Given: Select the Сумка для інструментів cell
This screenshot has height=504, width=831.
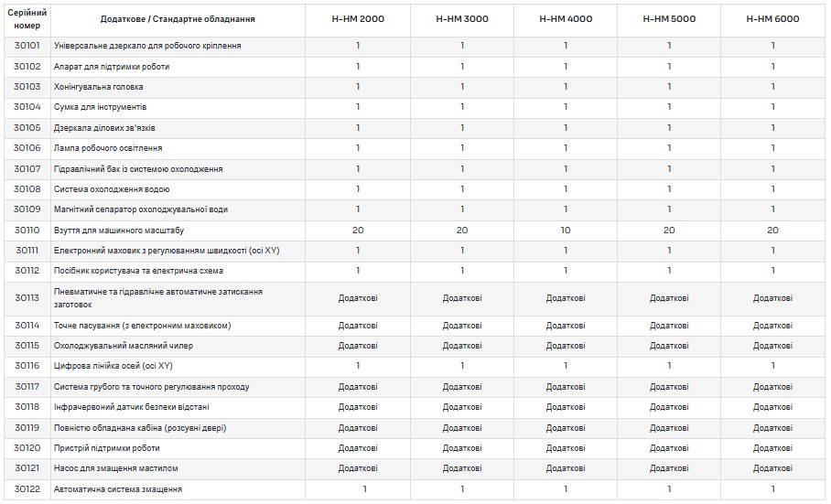Looking at the screenshot, I should pyautogui.click(x=101, y=107).
